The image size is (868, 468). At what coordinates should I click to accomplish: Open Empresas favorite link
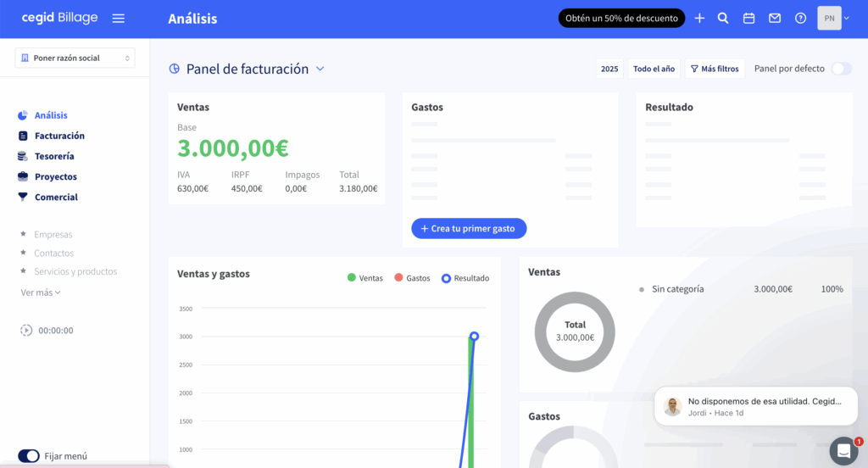pyautogui.click(x=53, y=234)
